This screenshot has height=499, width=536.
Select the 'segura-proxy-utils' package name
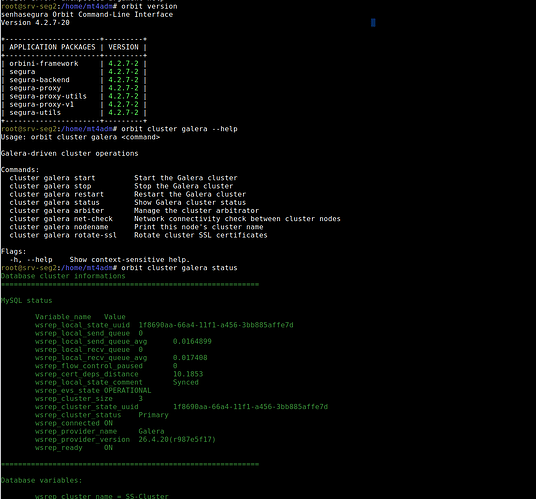[48, 96]
